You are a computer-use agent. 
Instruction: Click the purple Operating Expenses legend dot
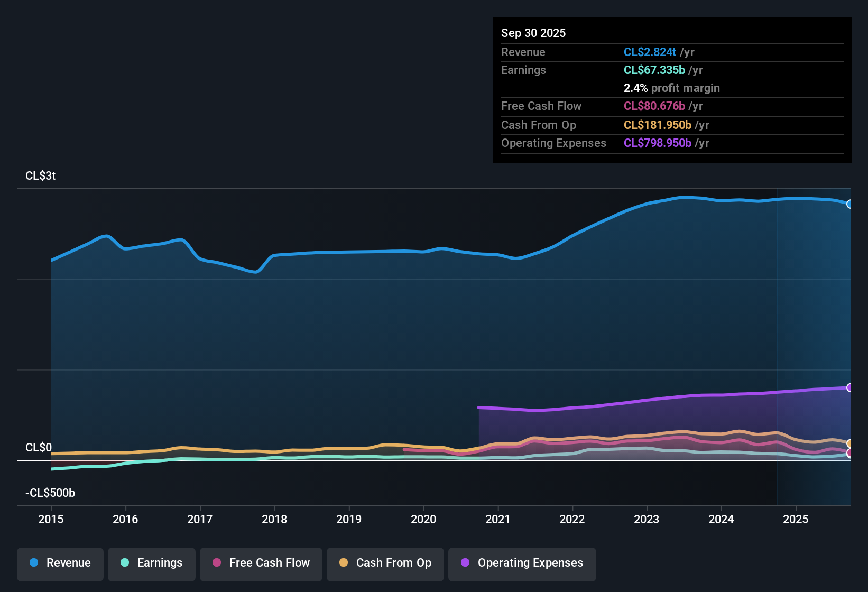(465, 563)
